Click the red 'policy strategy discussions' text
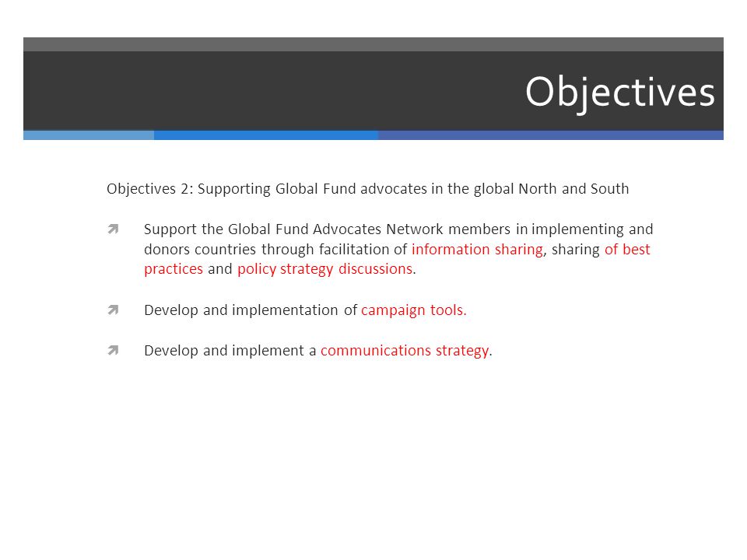Image resolution: width=747 pixels, height=560 pixels. coord(325,270)
